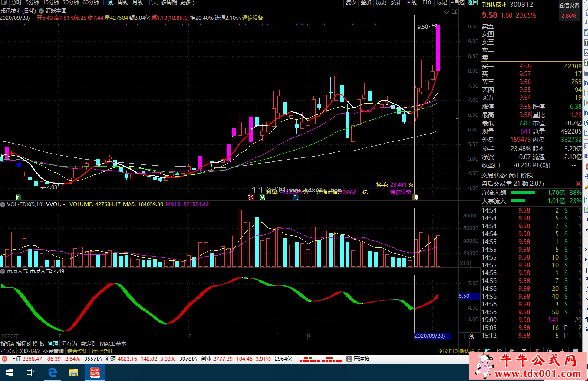Toggle the side panel layout icon
The height and width of the screenshot is (381, 588).
click(x=454, y=11)
